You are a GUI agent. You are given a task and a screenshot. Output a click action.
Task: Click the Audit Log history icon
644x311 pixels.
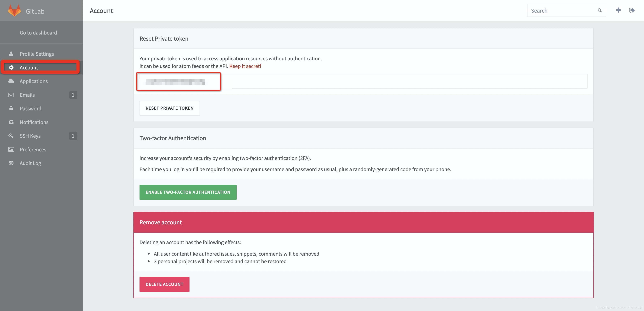tap(11, 163)
